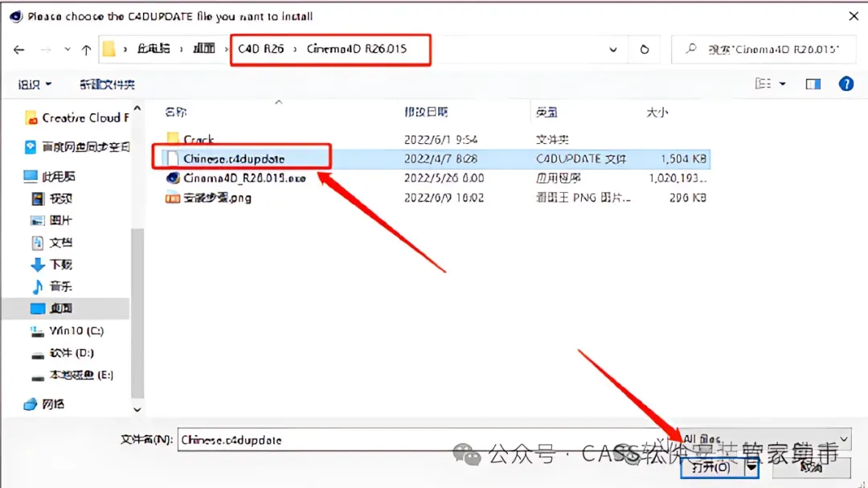Open 网络 (Network) in sidebar
This screenshot has height=488, width=868.
click(44, 404)
